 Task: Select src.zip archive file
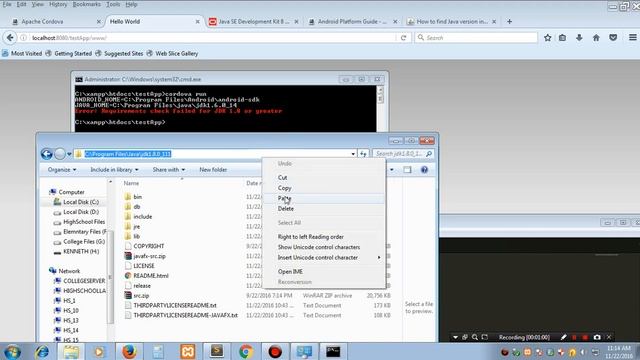[141, 296]
